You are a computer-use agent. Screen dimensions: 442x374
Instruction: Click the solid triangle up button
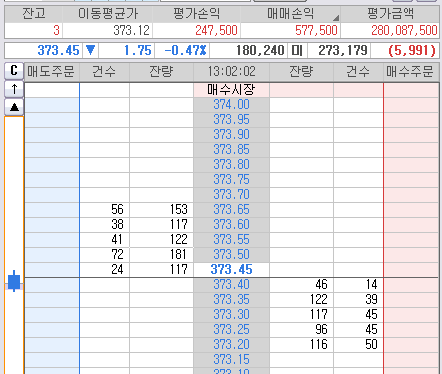click(x=14, y=107)
